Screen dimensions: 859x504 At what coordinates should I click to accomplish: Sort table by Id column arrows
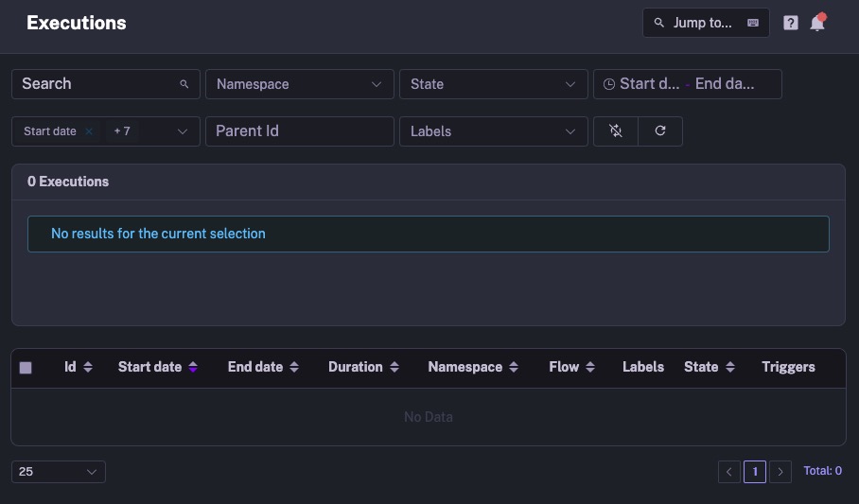[x=88, y=367]
